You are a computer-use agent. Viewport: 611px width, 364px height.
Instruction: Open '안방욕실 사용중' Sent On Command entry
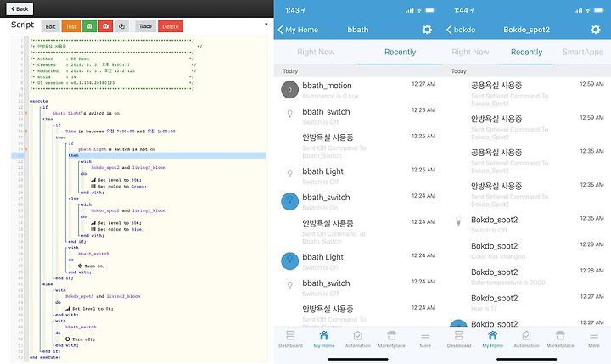pyautogui.click(x=358, y=231)
